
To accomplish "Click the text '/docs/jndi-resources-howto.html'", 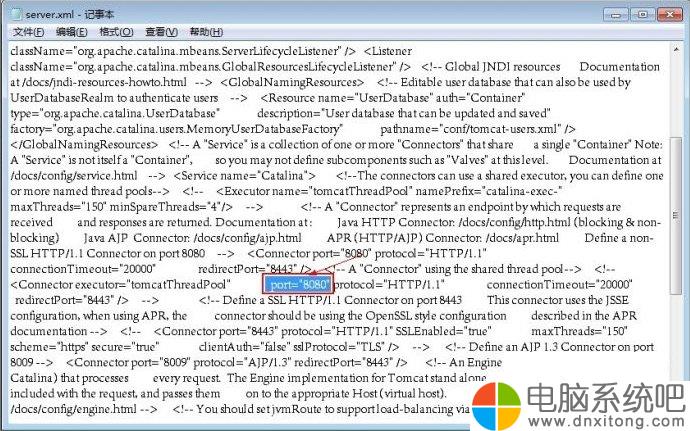I will pyautogui.click(x=104, y=82).
